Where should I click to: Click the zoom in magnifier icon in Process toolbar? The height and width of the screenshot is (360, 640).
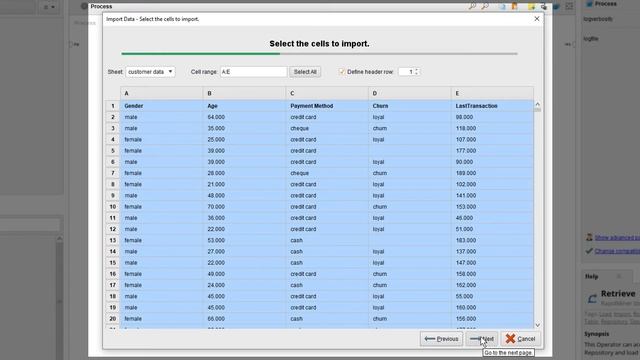tap(472, 6)
